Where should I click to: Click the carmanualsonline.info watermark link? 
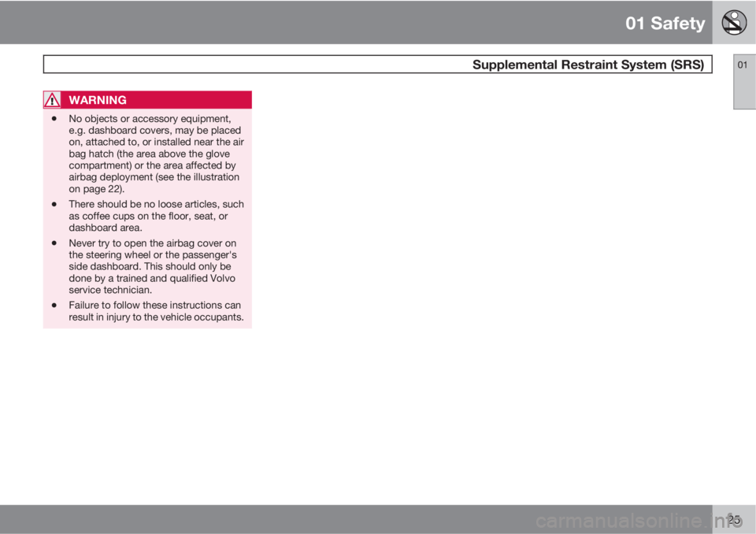639,521
